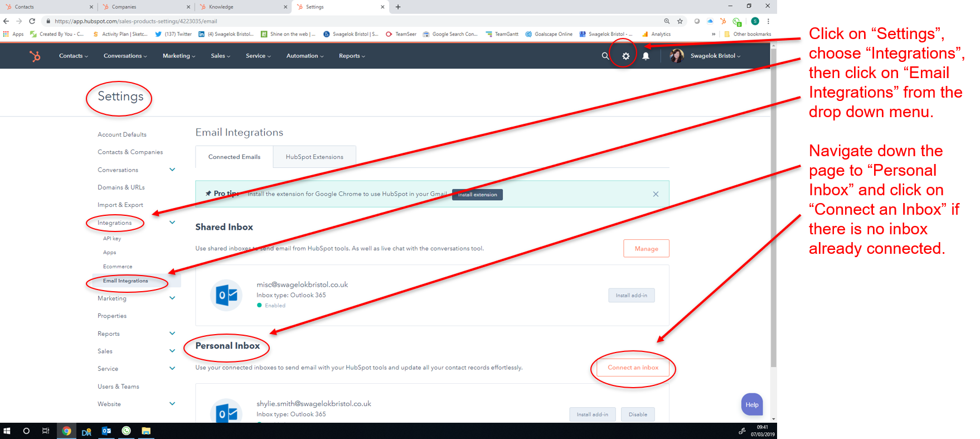The height and width of the screenshot is (439, 980).
Task: Open the Swagelok Bristol account menu
Action: [716, 56]
